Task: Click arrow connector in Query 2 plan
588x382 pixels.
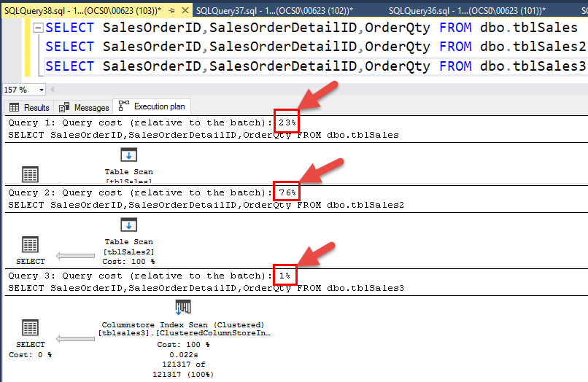Action: click(x=75, y=256)
